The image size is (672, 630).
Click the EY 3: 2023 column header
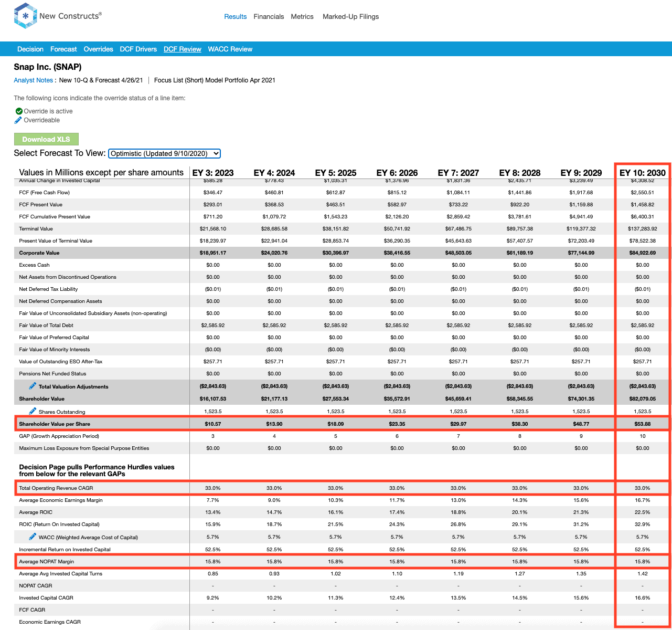click(x=213, y=173)
